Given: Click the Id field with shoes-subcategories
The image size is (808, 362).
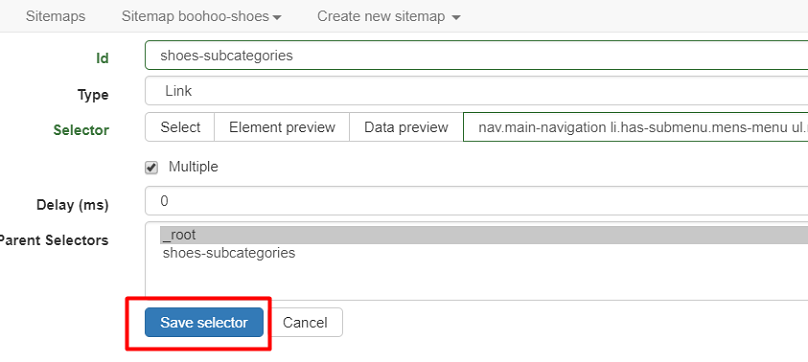Looking at the screenshot, I should click(476, 55).
